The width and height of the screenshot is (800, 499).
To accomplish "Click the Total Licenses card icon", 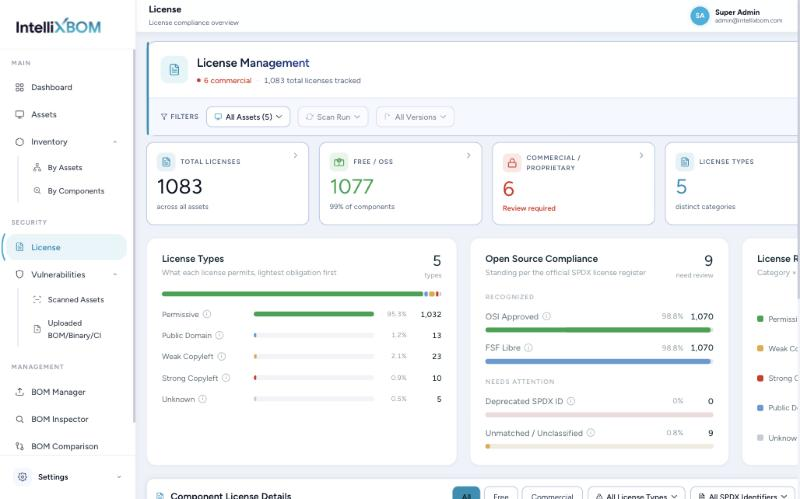I will [166, 162].
